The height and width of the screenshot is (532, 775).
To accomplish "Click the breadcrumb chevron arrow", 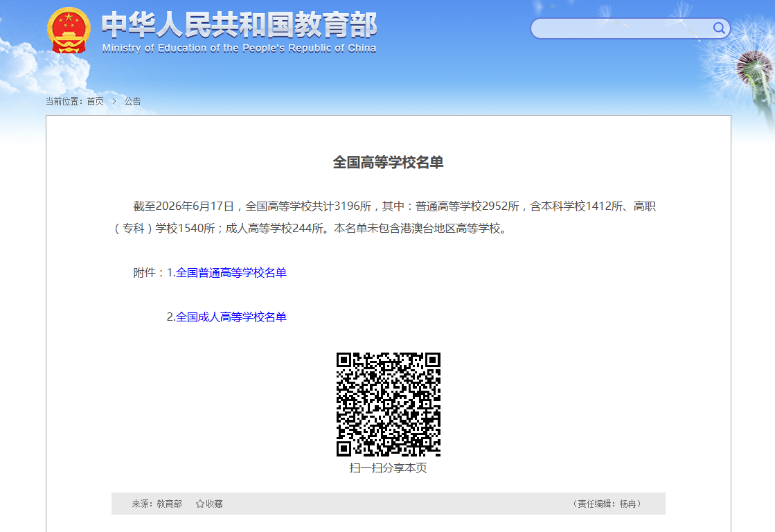I will click(x=114, y=101).
